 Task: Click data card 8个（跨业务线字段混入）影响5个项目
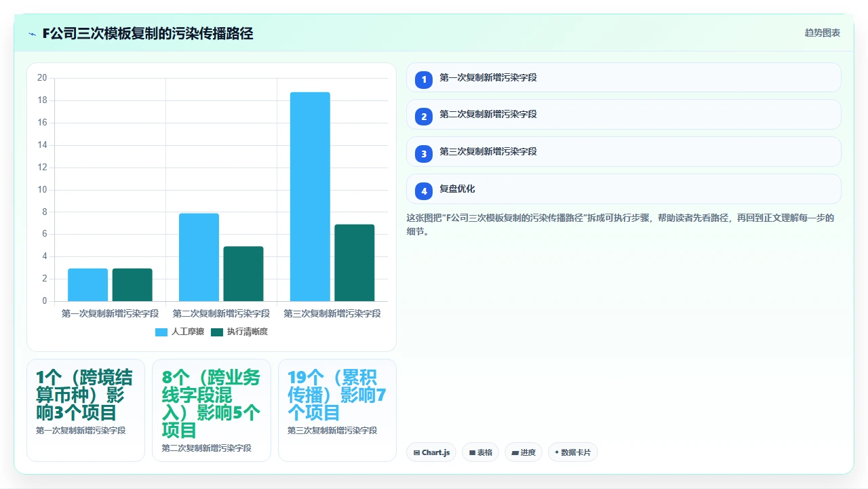click(212, 410)
